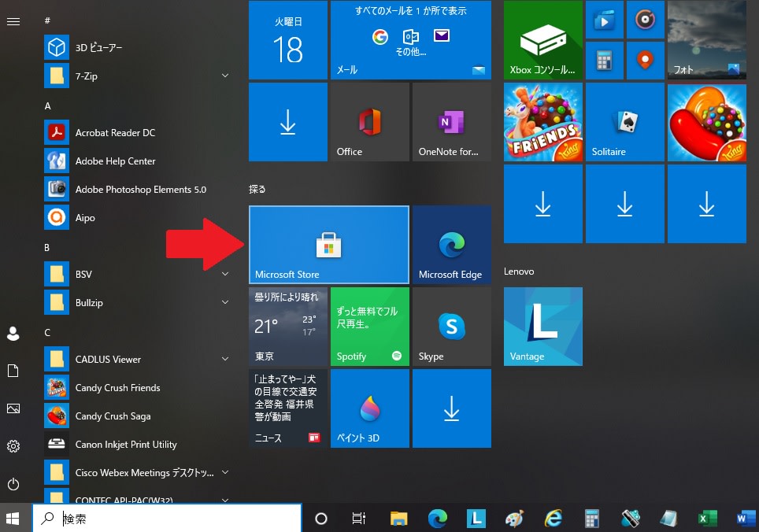759x532 pixels.
Task: Open Lenovo Vantage tile
Action: (543, 327)
